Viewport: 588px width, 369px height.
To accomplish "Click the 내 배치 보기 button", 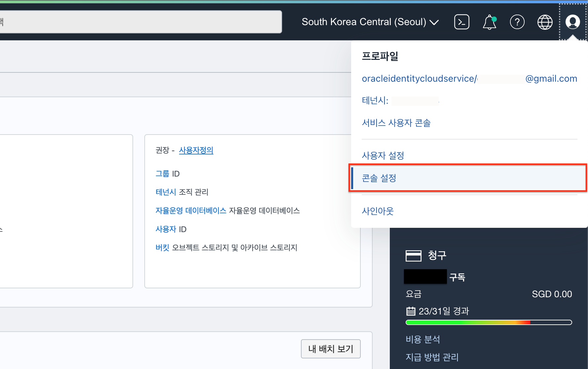I will coord(331,349).
